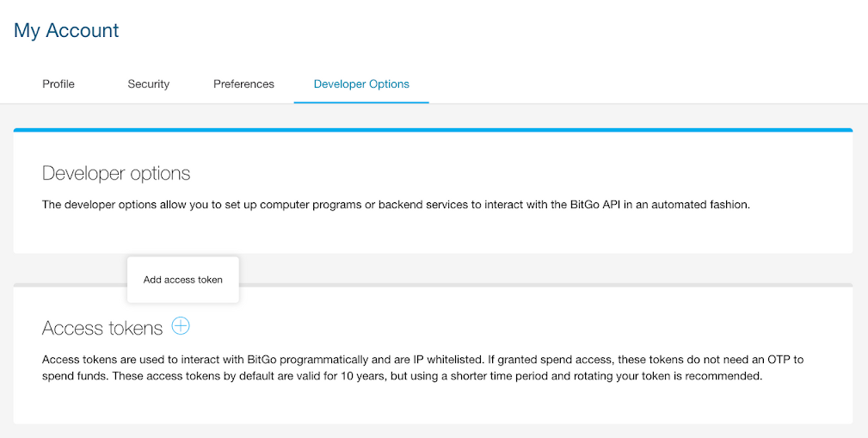This screenshot has height=438, width=868.
Task: Click the 'Access tokens' section heading
Action: click(102, 328)
